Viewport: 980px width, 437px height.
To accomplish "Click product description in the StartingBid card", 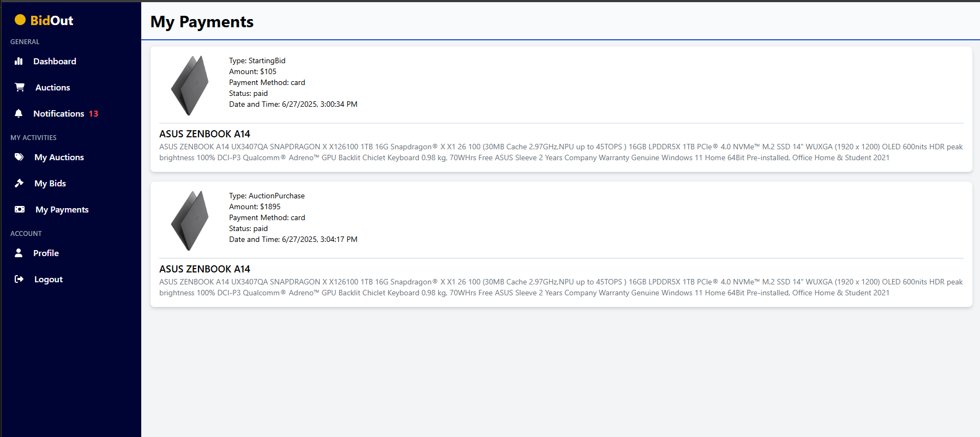I will pyautogui.click(x=561, y=152).
